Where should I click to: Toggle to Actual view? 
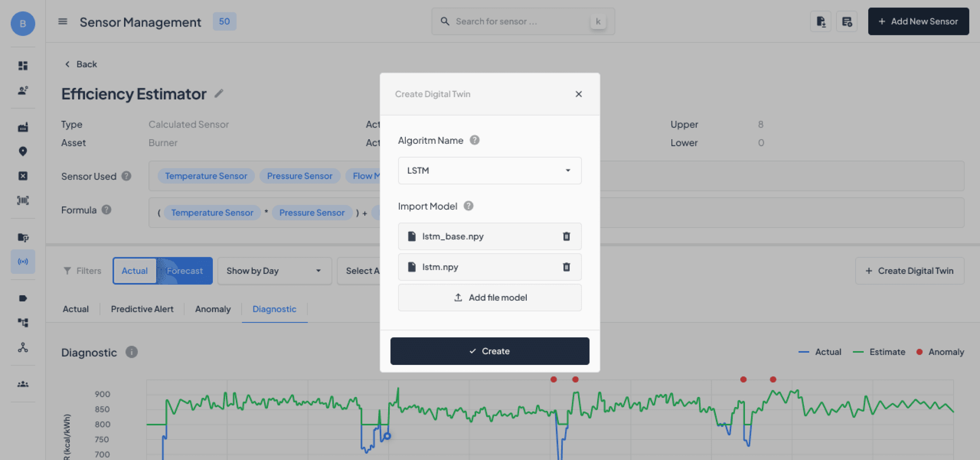click(x=135, y=271)
